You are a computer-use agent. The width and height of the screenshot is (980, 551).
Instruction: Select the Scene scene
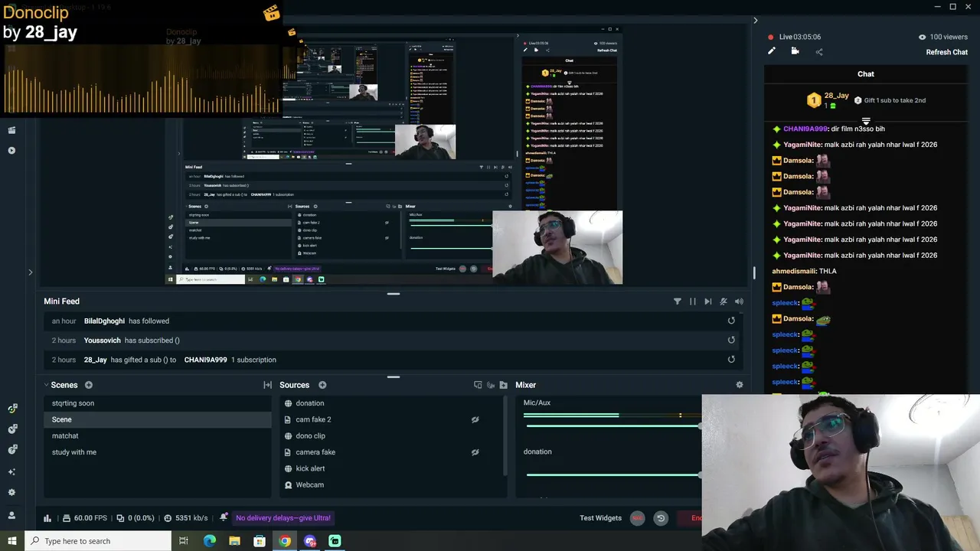(x=157, y=419)
